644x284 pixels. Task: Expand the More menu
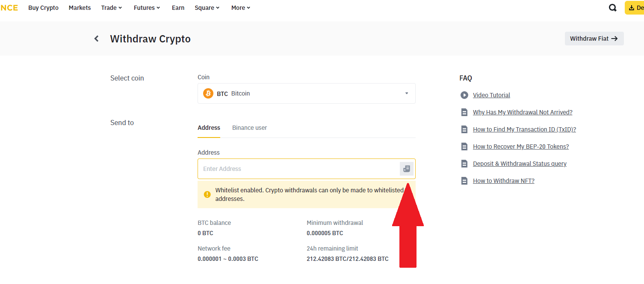(x=241, y=8)
